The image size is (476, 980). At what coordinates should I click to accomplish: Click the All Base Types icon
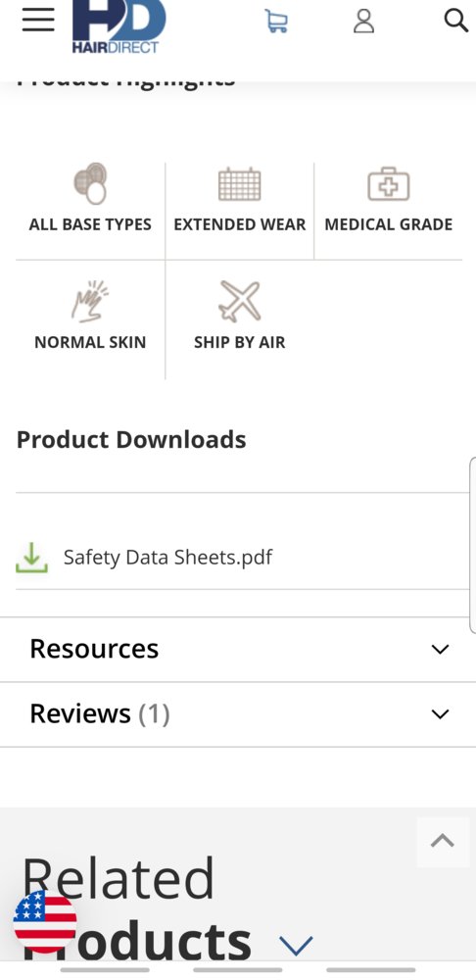(90, 184)
